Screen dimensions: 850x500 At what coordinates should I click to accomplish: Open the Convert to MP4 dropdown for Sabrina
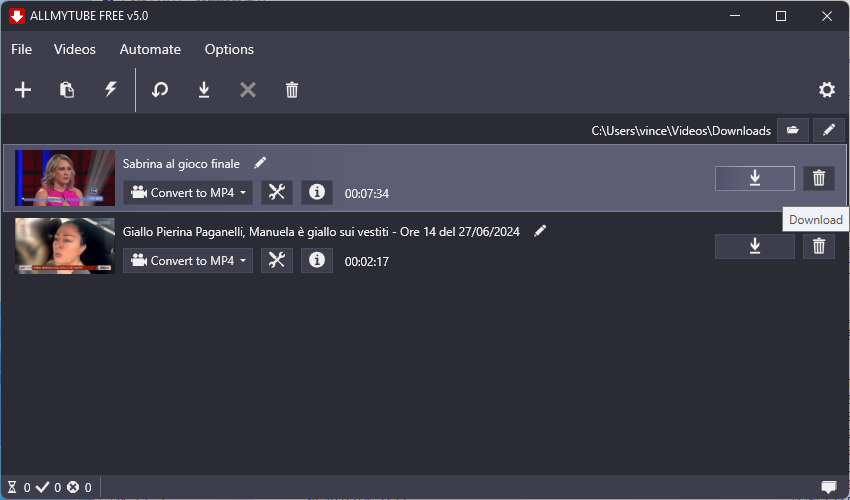(x=188, y=193)
